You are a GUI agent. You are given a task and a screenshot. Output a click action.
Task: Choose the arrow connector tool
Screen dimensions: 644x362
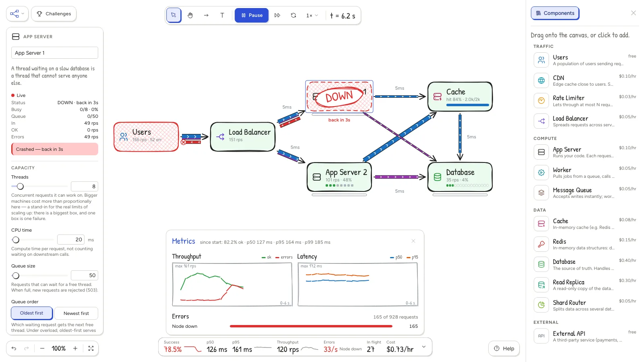[206, 15]
